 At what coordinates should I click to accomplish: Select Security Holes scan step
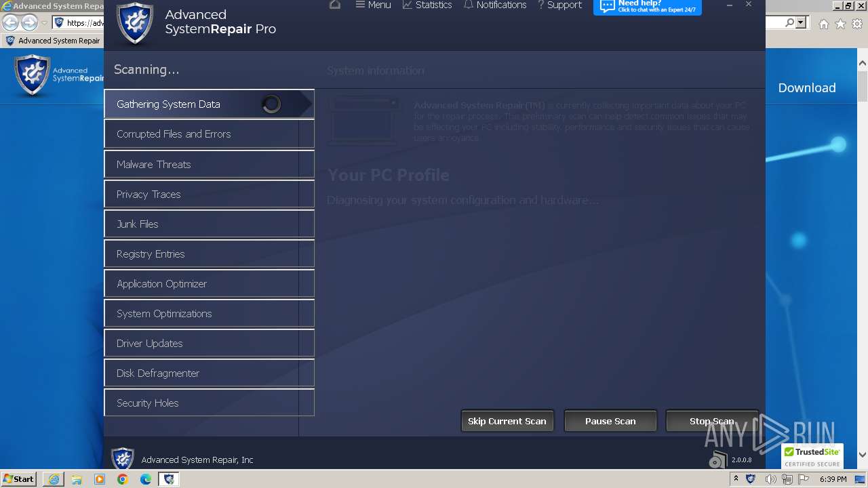click(x=209, y=403)
